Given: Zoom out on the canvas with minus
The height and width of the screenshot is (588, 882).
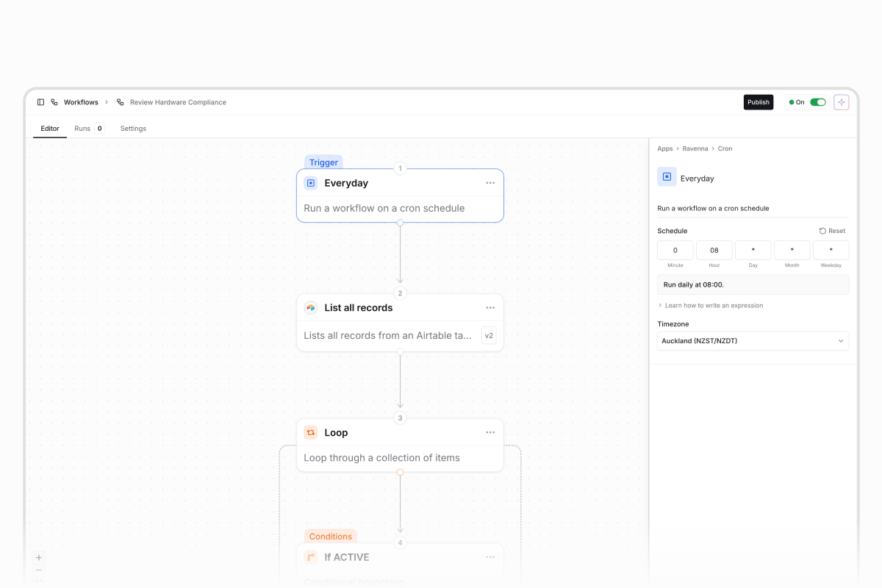Looking at the screenshot, I should (39, 570).
